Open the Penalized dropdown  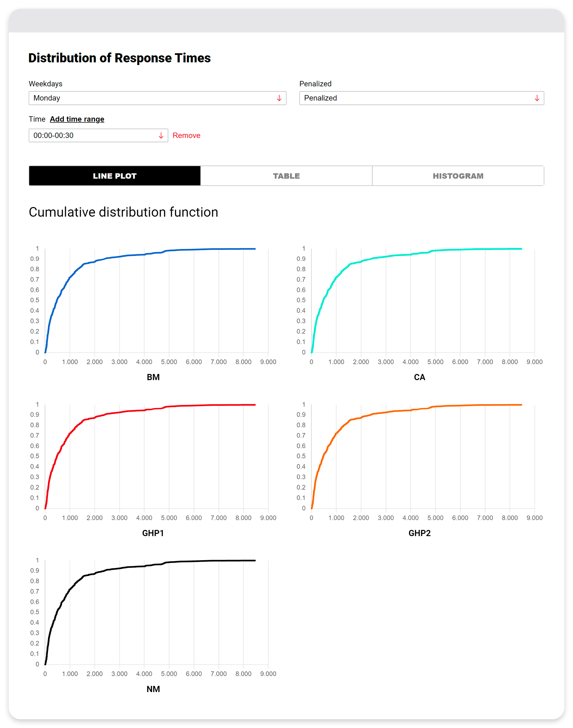421,98
